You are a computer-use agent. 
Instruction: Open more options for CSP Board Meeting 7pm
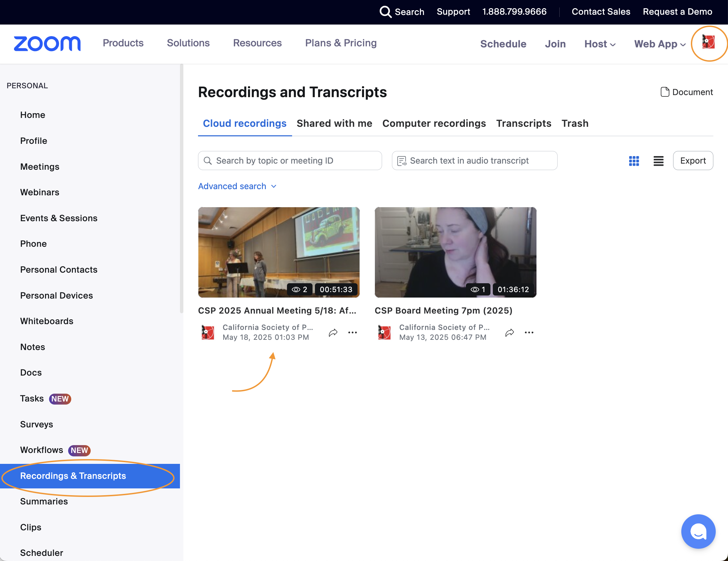529,332
